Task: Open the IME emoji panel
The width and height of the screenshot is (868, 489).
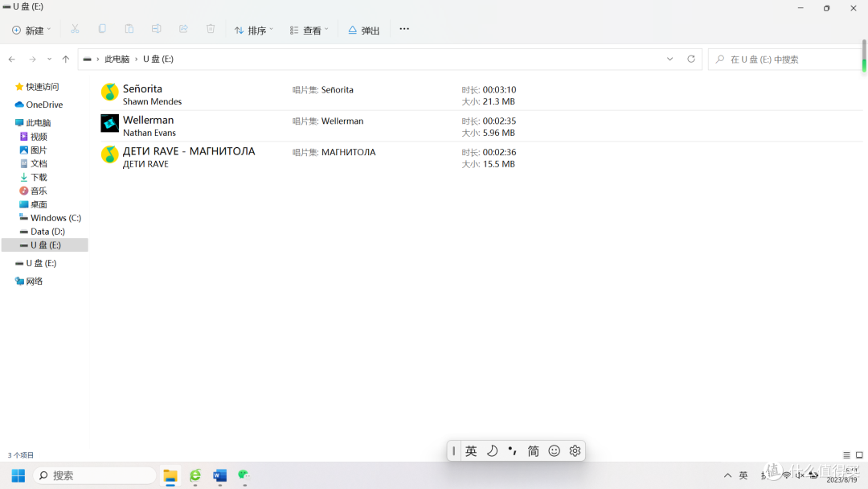Action: point(554,450)
